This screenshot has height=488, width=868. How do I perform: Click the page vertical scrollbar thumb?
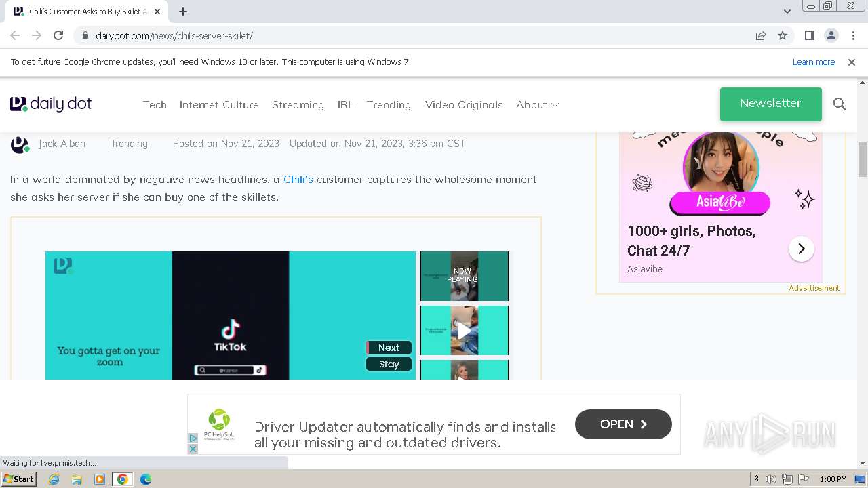tap(862, 159)
